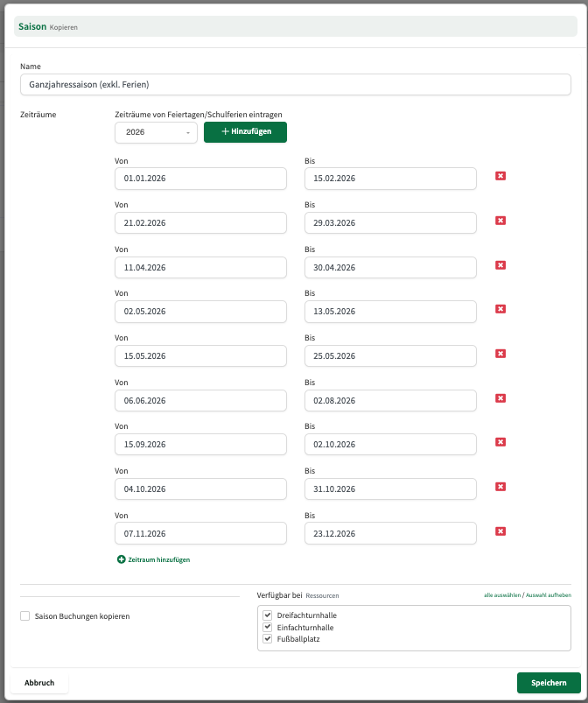Delete the period ending 02.10.2026

500,442
